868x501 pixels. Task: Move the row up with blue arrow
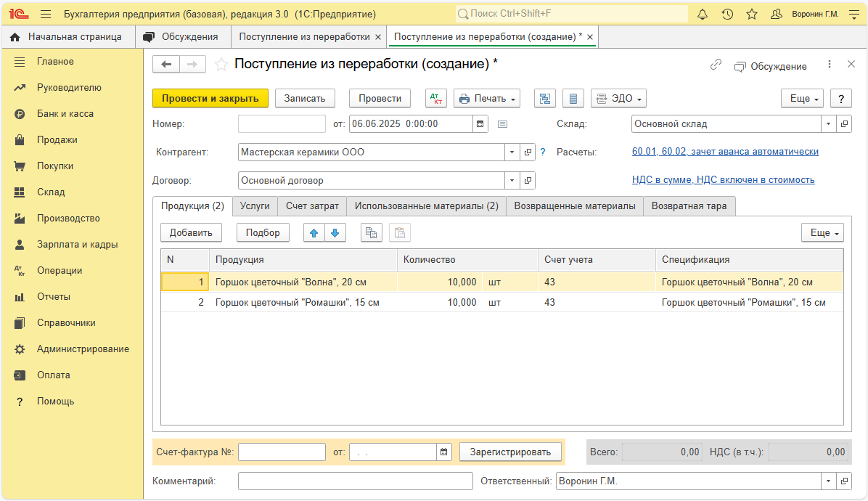[314, 233]
